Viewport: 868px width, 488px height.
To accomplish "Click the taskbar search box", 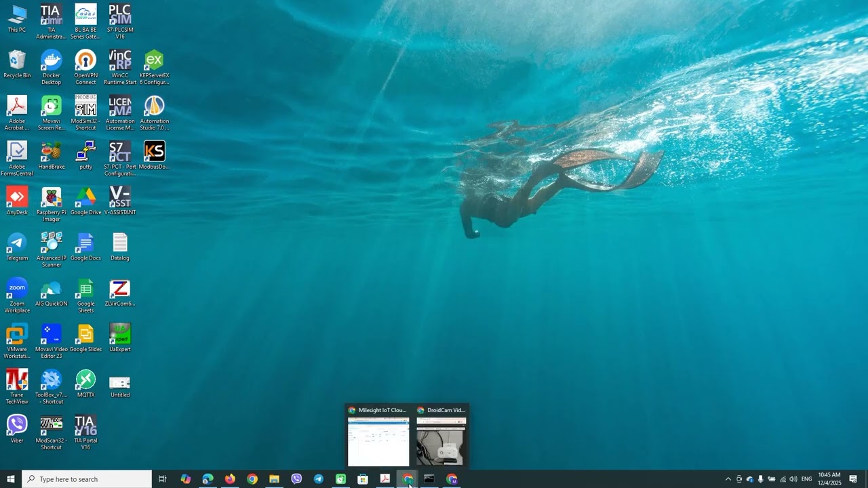I will tap(87, 479).
